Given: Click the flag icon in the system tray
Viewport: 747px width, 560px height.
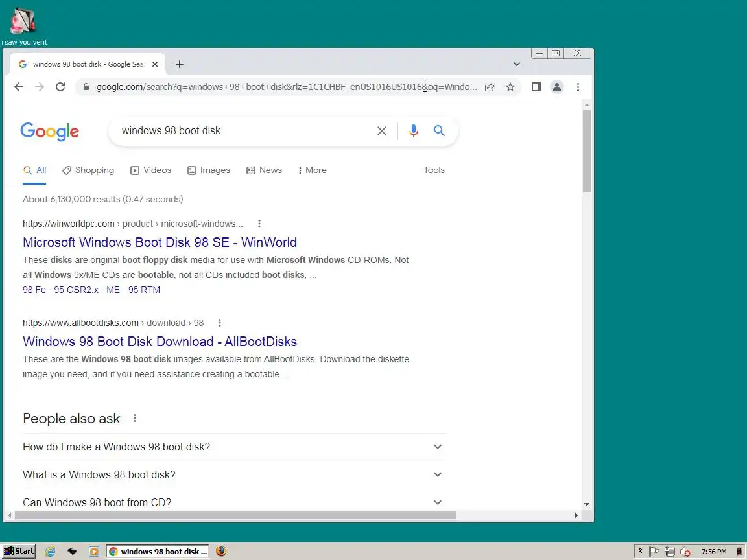Looking at the screenshot, I should (x=654, y=552).
